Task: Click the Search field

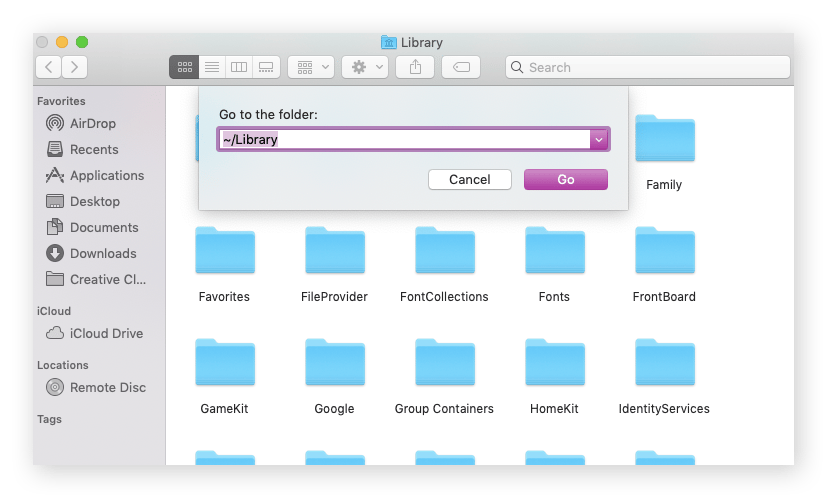Action: pos(648,67)
